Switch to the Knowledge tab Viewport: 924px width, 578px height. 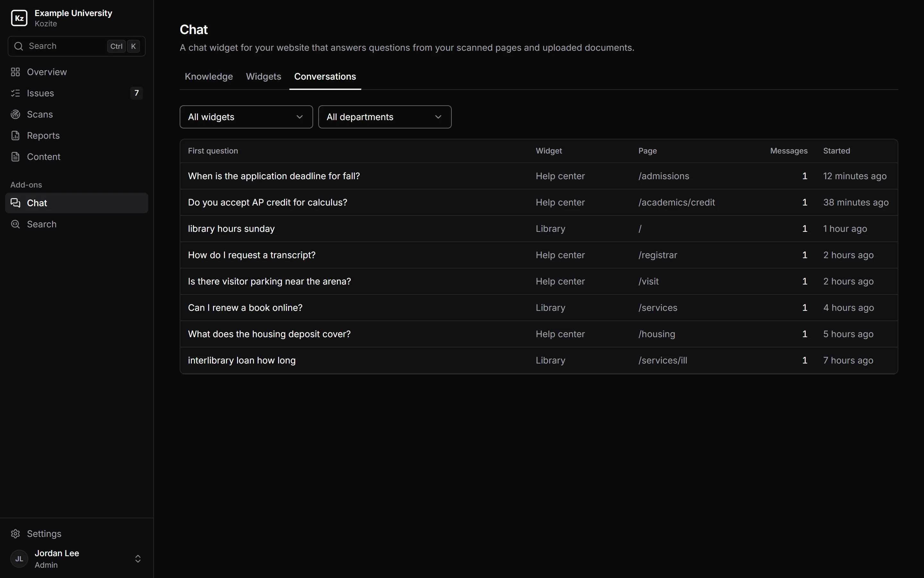pyautogui.click(x=209, y=76)
